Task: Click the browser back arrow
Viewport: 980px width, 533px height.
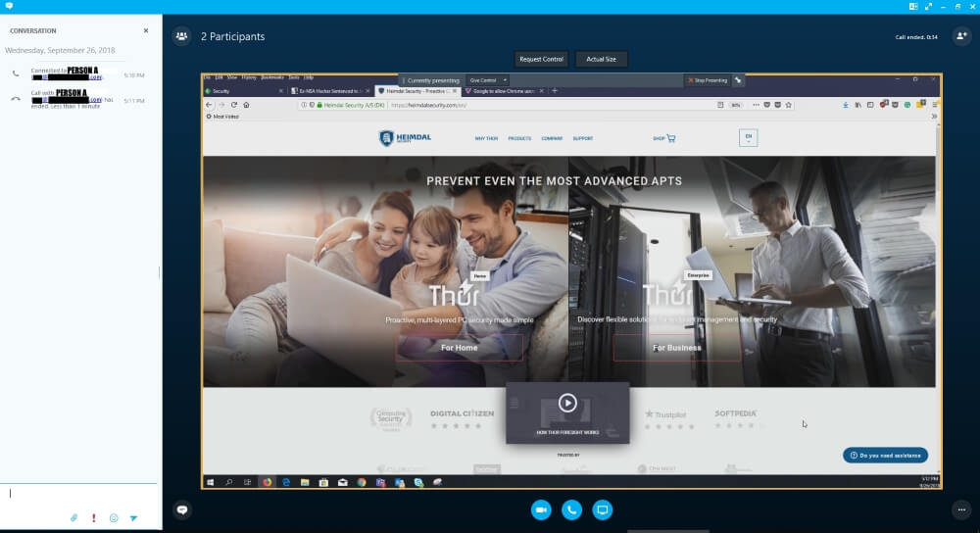Action: tap(210, 105)
